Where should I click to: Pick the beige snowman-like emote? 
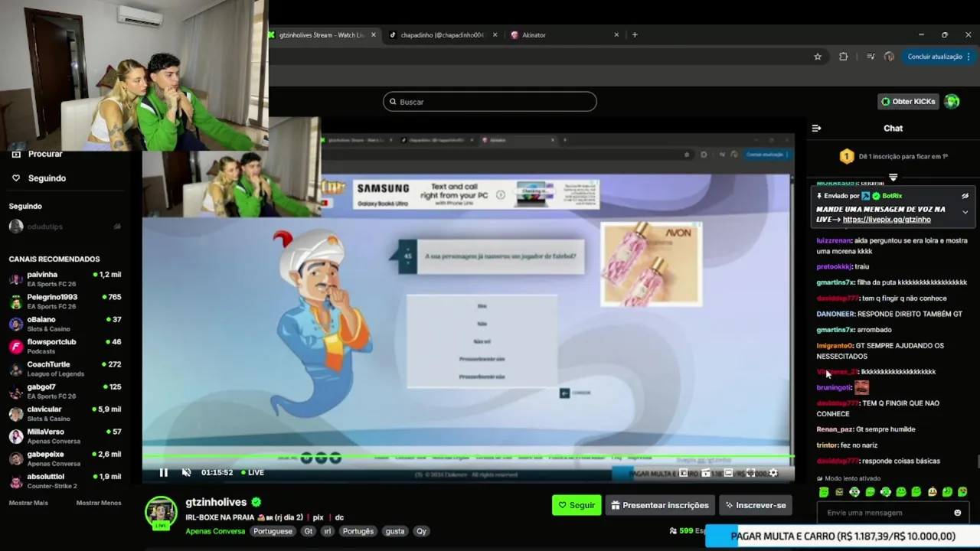pyautogui.click(x=932, y=492)
